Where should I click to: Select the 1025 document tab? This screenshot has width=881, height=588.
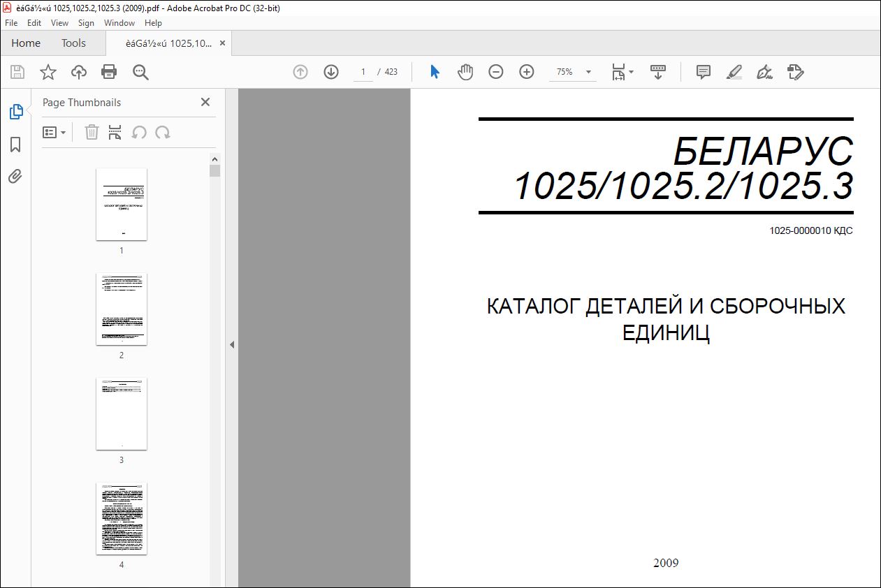168,43
